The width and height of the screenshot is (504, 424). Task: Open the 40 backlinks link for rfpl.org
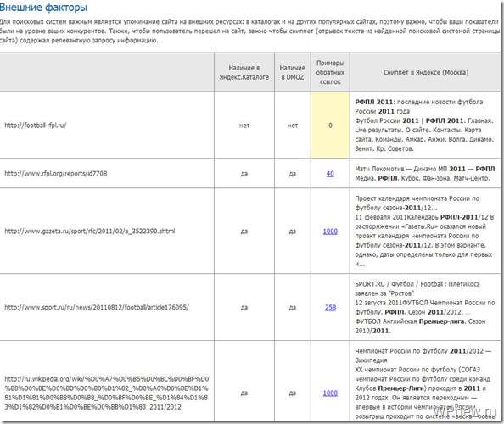[330, 174]
